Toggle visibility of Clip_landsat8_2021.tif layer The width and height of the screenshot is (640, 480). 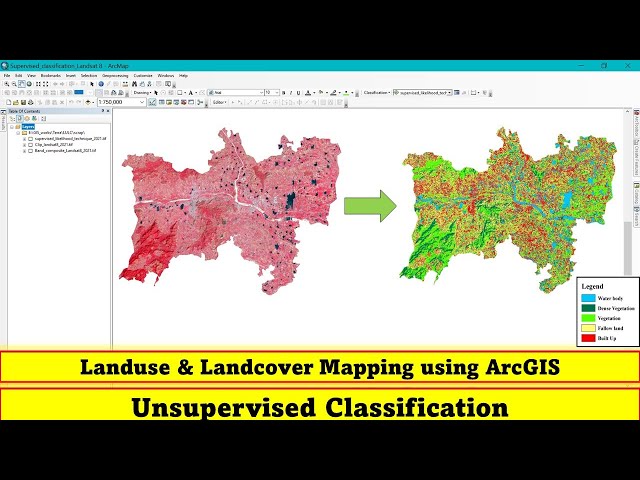(30, 144)
